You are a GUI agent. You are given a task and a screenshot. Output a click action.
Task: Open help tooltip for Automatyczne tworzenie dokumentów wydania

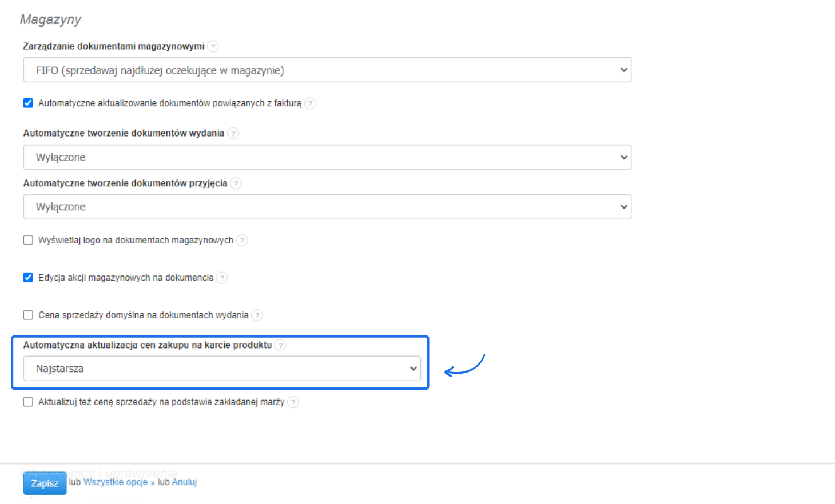[x=233, y=133]
